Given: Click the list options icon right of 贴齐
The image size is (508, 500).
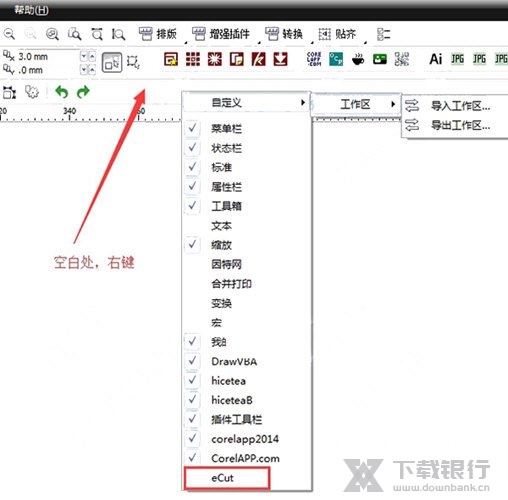Looking at the screenshot, I should coord(383,34).
